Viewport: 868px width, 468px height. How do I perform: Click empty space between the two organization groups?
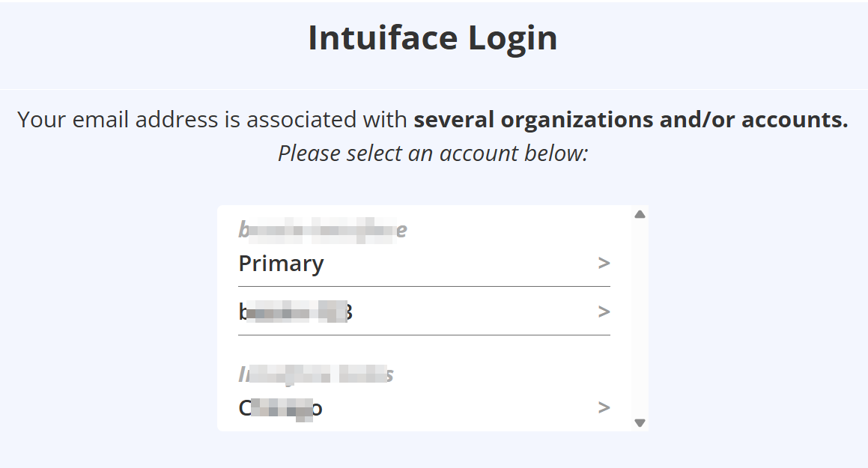tap(424, 350)
